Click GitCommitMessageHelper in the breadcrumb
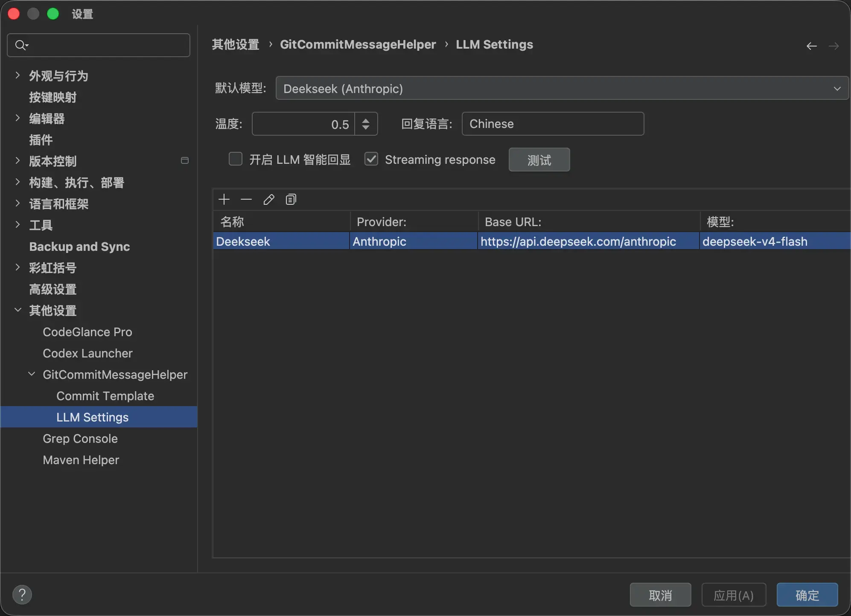Screen dimensions: 851x616 click(x=358, y=44)
